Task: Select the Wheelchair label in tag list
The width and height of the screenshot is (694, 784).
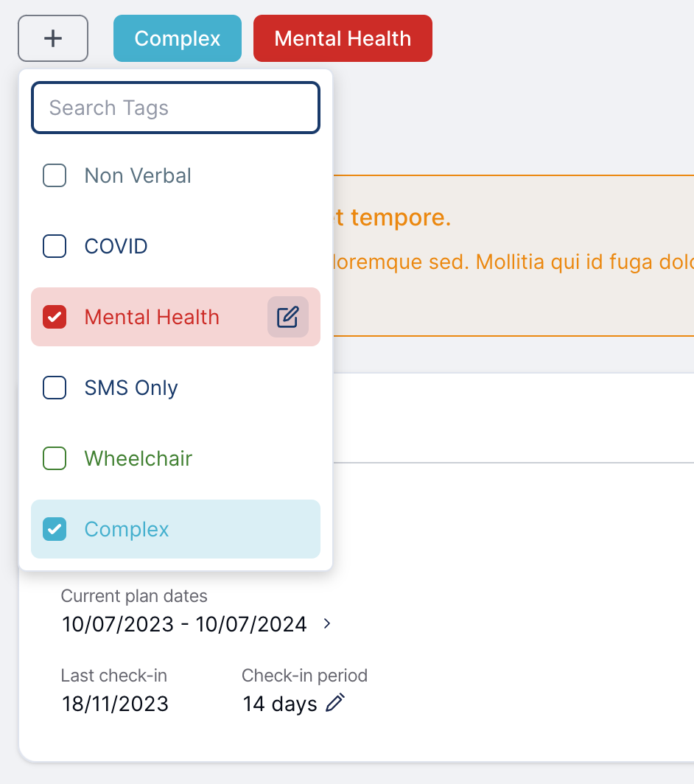Action: [139, 458]
